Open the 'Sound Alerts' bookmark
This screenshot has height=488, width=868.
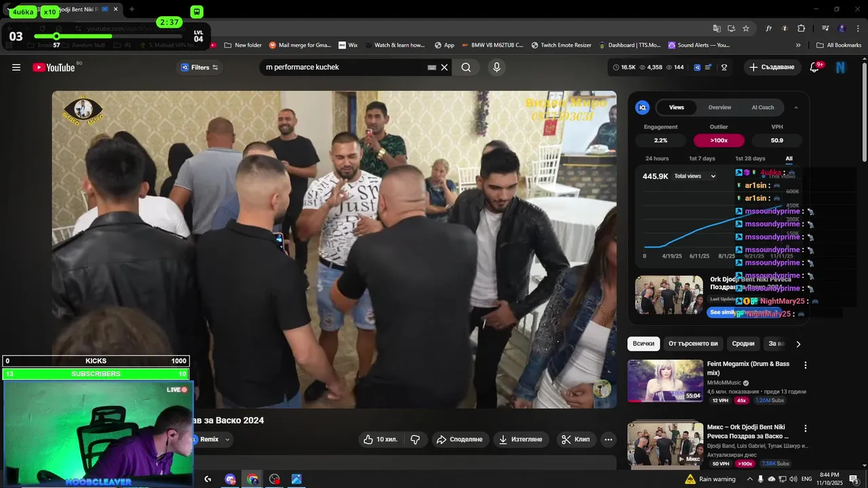click(698, 45)
